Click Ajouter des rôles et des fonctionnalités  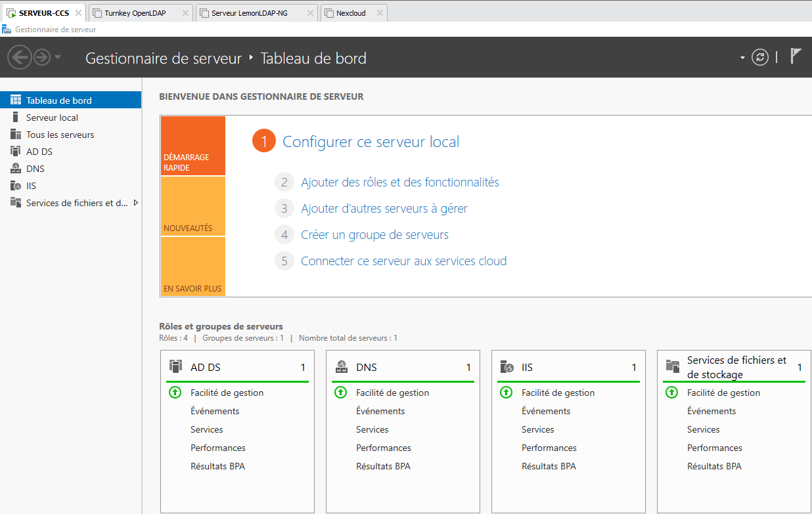click(x=399, y=182)
